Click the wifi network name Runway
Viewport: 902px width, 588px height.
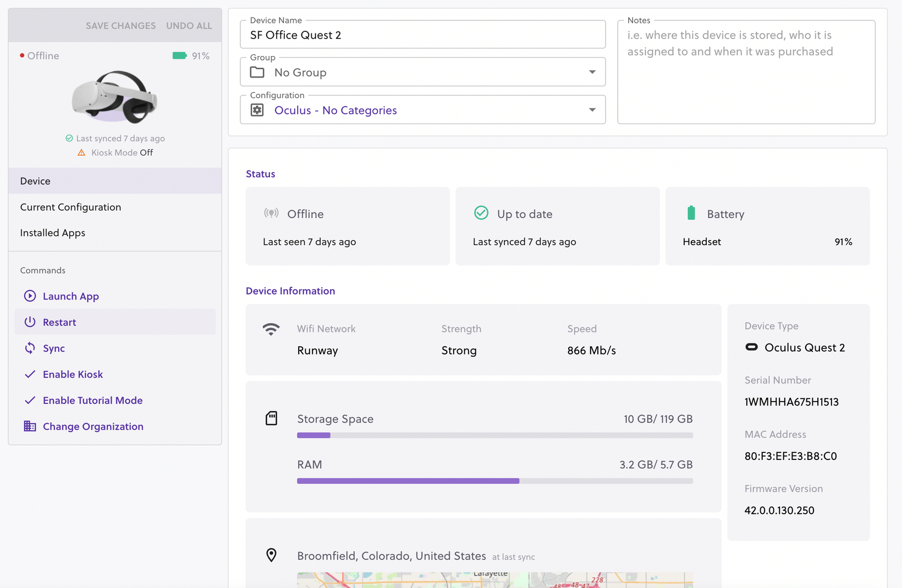point(317,351)
